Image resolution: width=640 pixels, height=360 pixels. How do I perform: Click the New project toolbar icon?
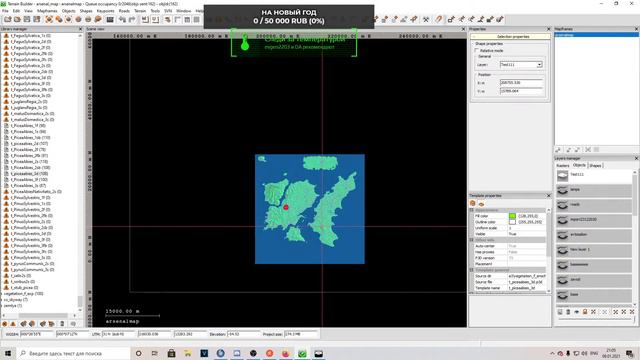(x=8, y=19)
